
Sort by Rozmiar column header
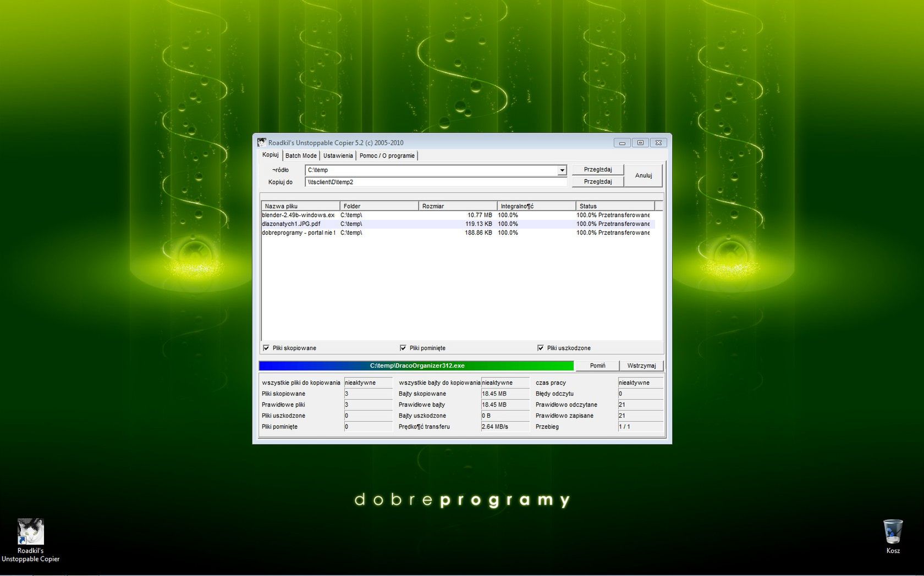tap(458, 206)
